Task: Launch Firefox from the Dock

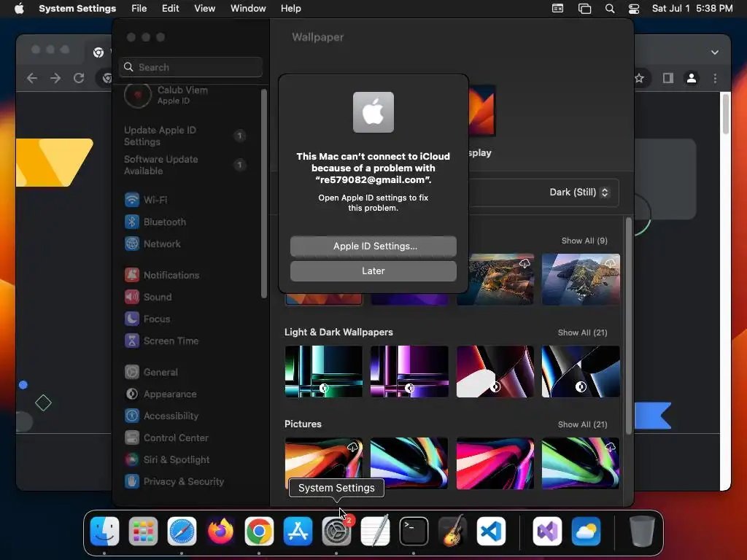Action: [x=220, y=531]
